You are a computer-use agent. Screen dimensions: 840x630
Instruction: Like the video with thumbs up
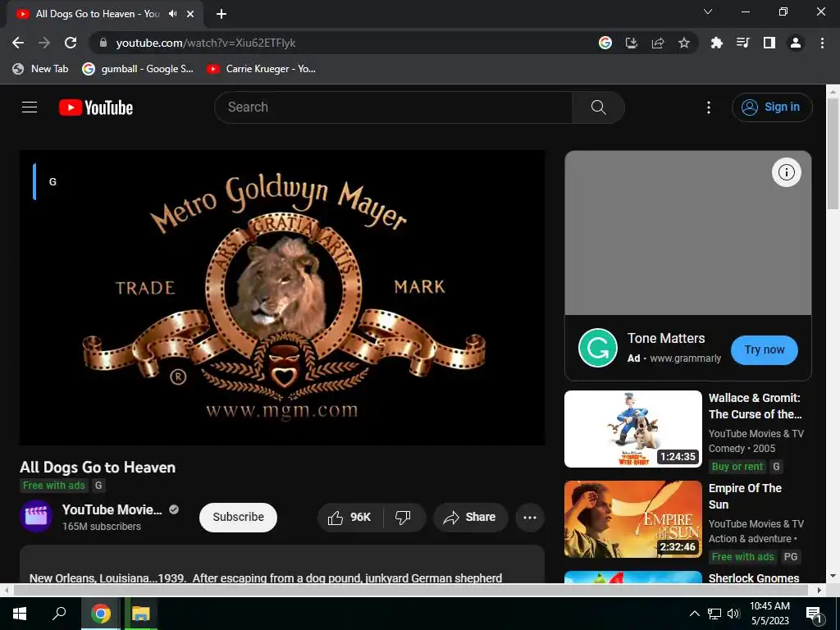tap(349, 517)
